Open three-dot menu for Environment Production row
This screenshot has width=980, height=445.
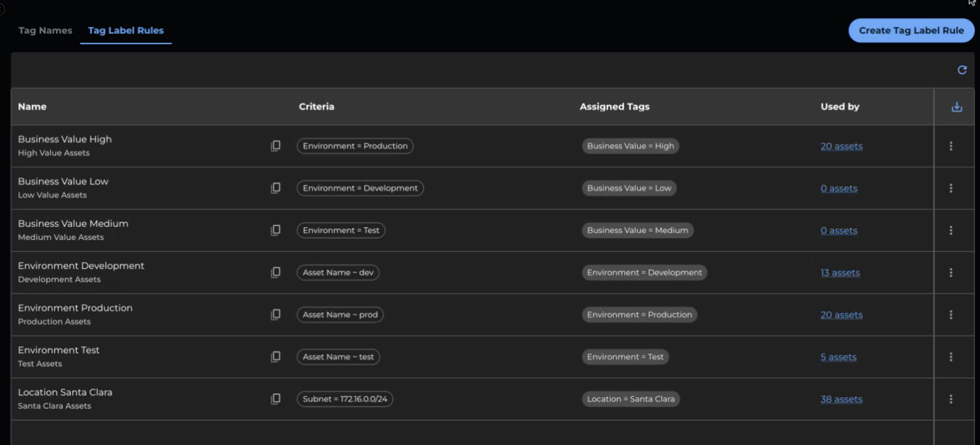(x=951, y=314)
